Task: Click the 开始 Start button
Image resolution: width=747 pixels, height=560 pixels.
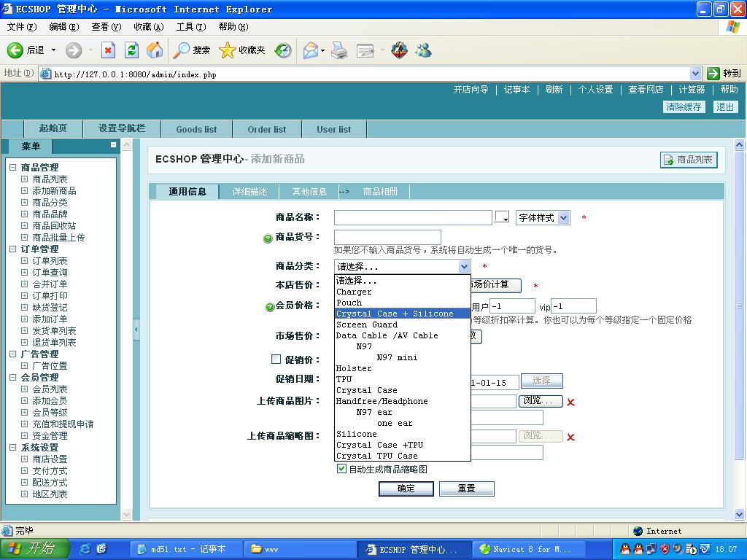Action: coord(34,548)
